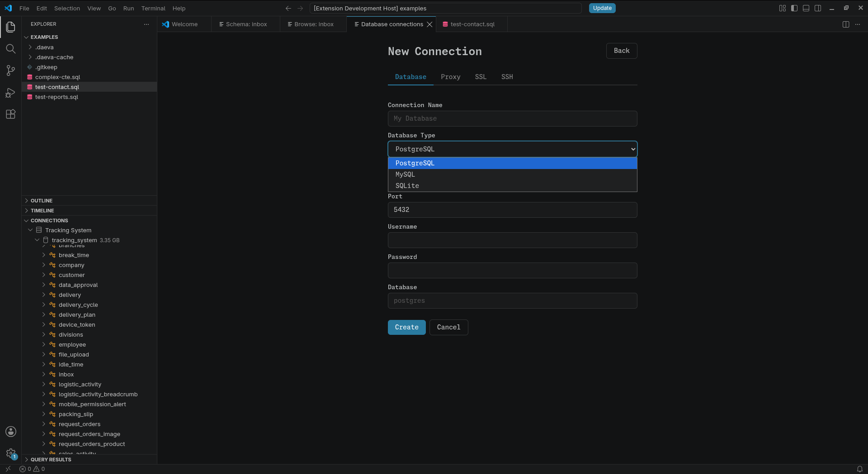Open the Database Type dropdown
Screen dimensions: 868x474
(512, 149)
